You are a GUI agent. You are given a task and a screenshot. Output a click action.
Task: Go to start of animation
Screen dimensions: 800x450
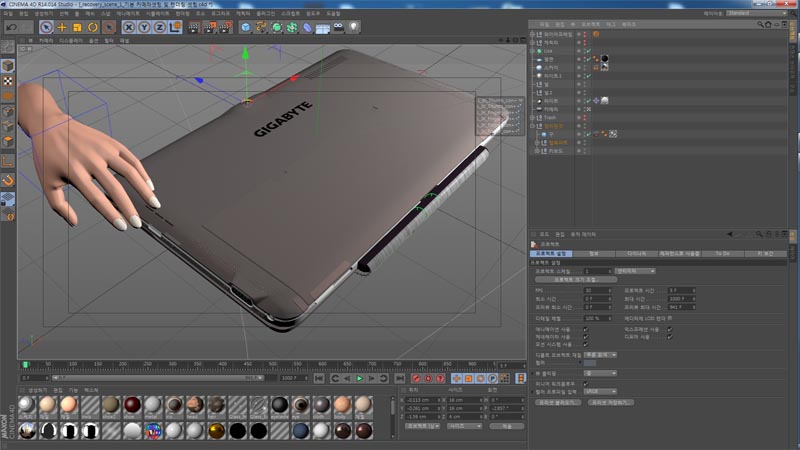319,378
